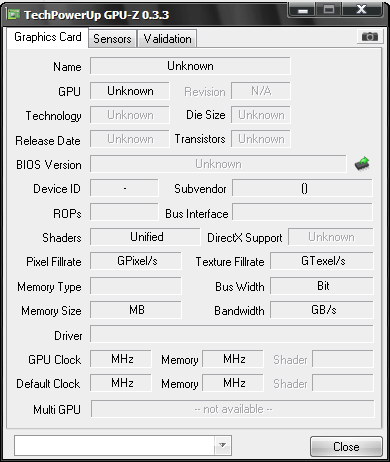Click the empty Driver field
Image resolution: width=390 pixels, height=462 pixels.
232,334
